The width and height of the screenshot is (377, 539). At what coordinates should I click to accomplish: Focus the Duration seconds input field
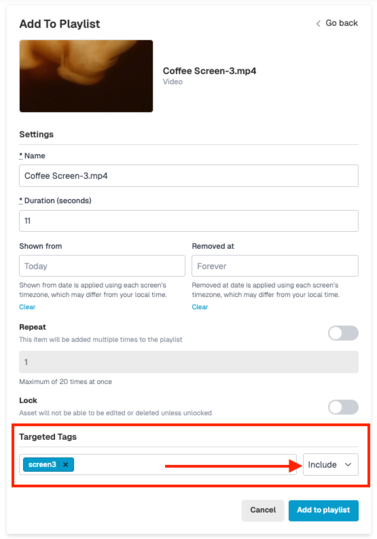click(189, 221)
